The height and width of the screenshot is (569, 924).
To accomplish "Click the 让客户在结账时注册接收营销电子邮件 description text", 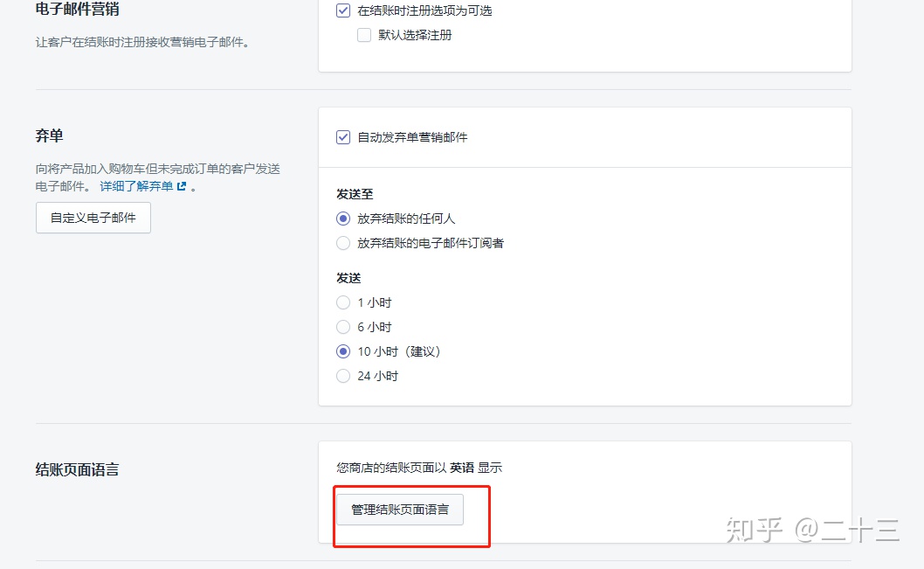I will pos(142,42).
